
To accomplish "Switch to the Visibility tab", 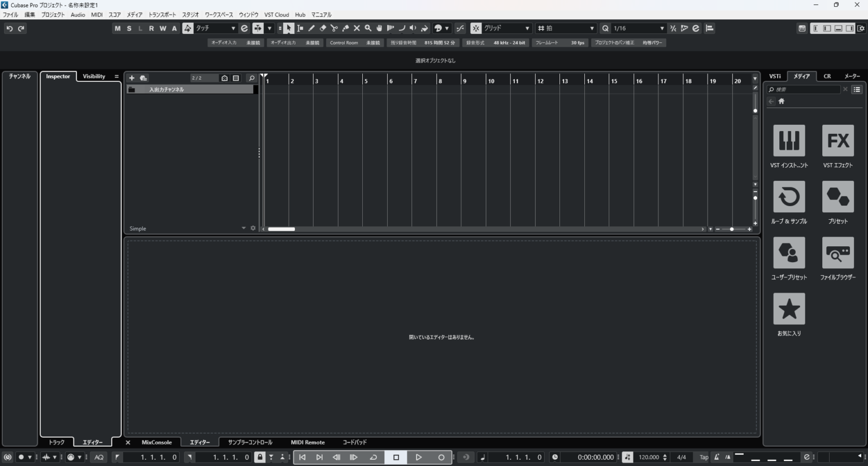I will pos(93,76).
